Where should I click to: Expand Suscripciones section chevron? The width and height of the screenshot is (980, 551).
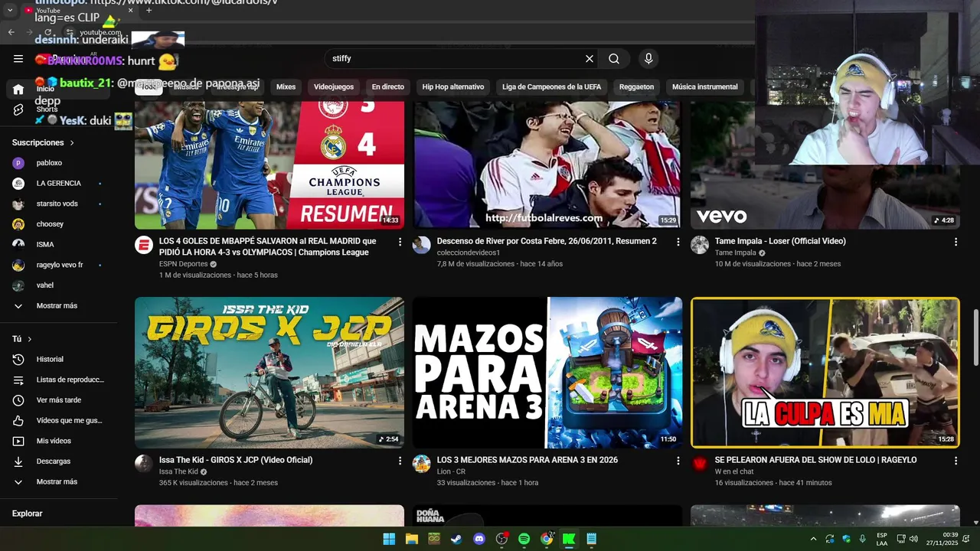pos(73,143)
